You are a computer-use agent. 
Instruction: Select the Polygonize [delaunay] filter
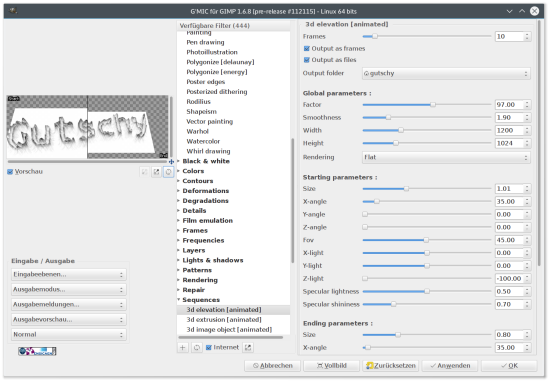[220, 62]
